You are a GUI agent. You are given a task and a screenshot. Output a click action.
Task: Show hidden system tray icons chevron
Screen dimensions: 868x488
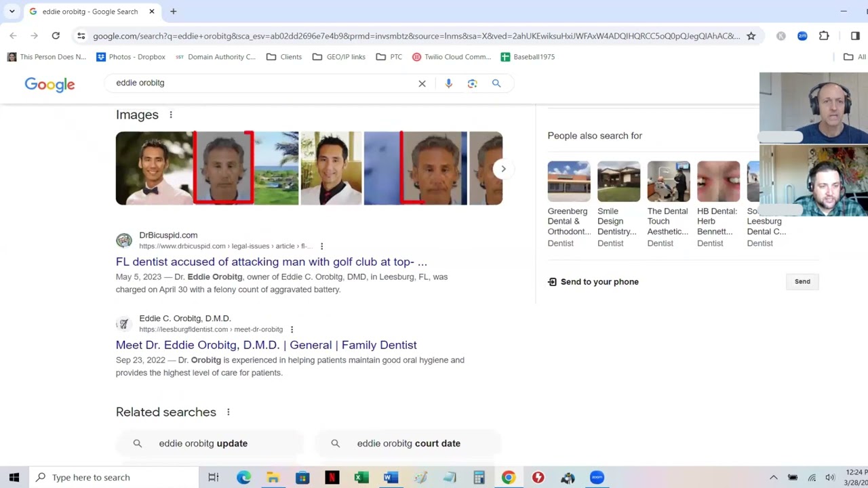[773, 478]
